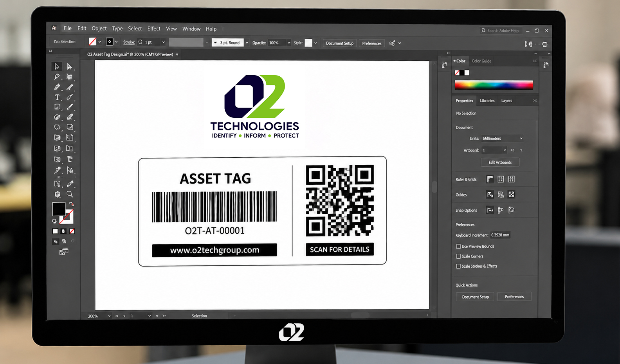This screenshot has width=620, height=364.
Task: Click the Gradient mode button under swatches
Action: click(63, 231)
